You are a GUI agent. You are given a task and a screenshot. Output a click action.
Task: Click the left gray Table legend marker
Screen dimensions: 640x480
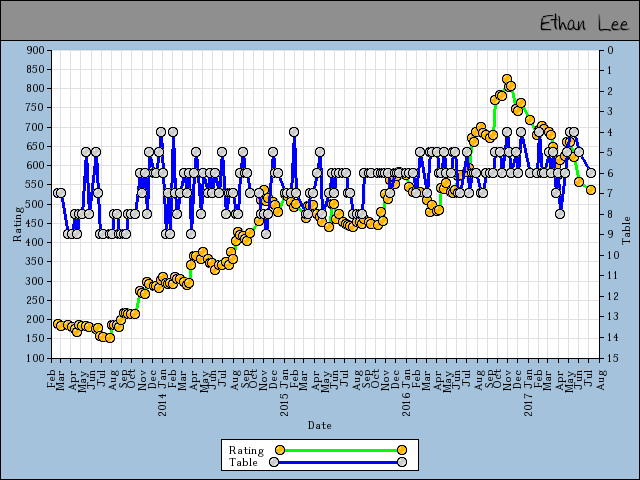[274, 462]
